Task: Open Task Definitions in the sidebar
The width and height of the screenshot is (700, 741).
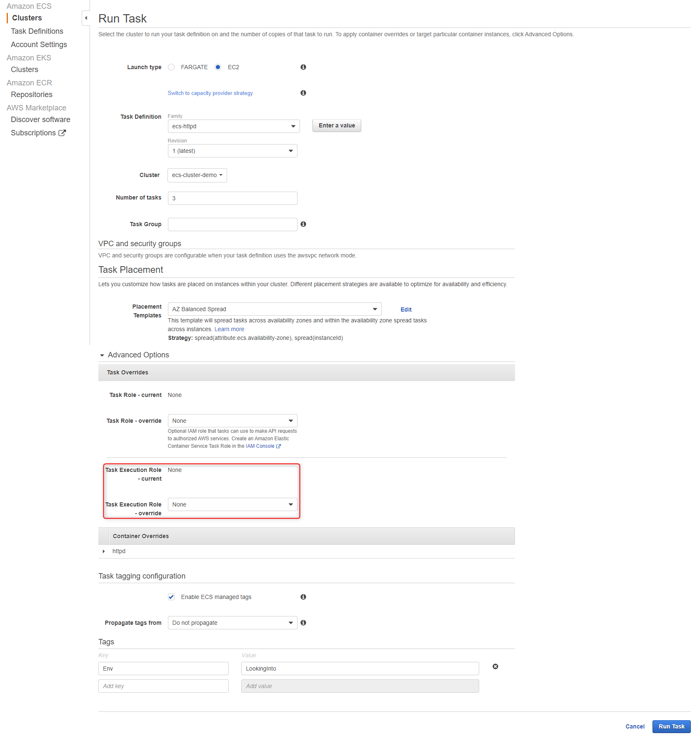Action: pyautogui.click(x=37, y=31)
